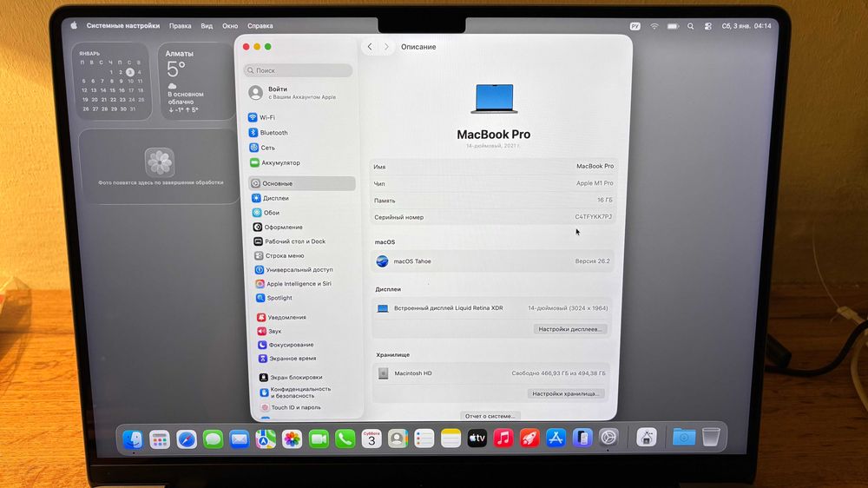Open Уведомления settings

pyautogui.click(x=282, y=317)
